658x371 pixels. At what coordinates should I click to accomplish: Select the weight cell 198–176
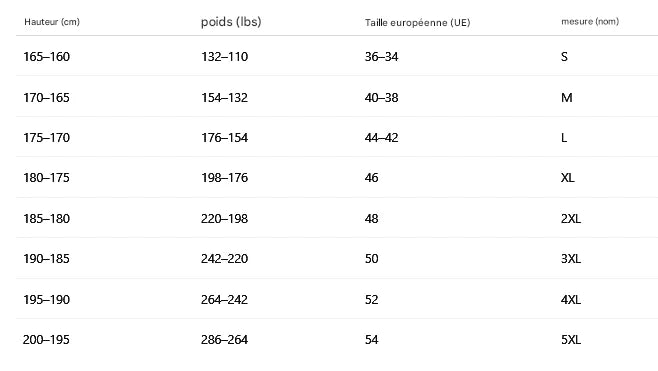[225, 178]
